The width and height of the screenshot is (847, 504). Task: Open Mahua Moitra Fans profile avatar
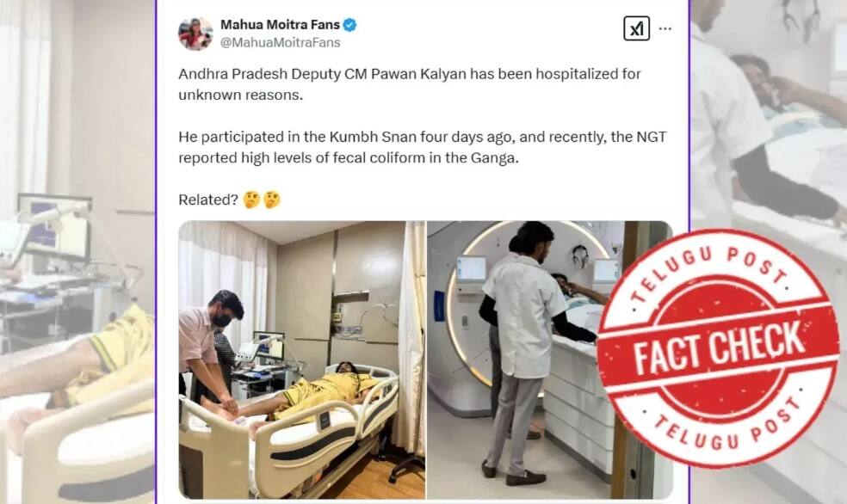point(195,34)
